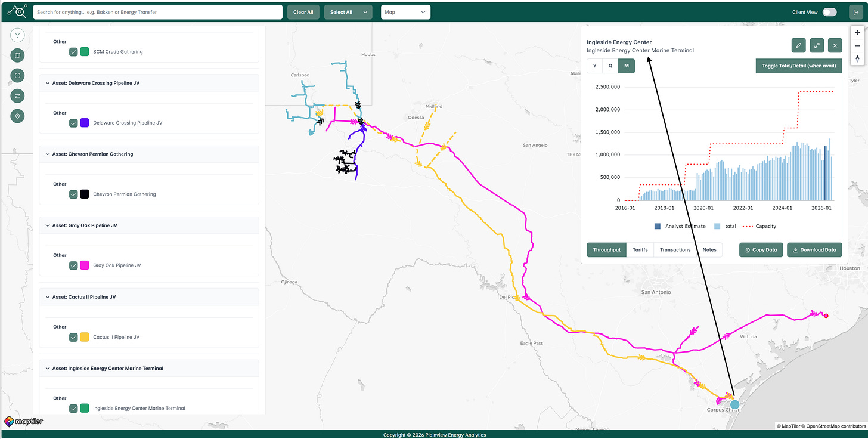Viewport: 868px width, 439px height.
Task: Uncheck the Delaware Crossing Pipeline JV checkbox
Action: [x=73, y=123]
